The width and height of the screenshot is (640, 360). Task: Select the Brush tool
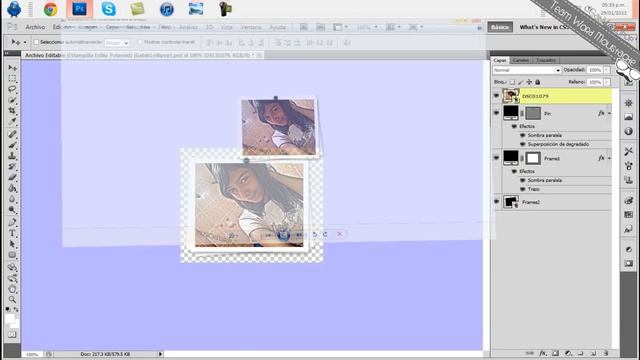(x=13, y=145)
